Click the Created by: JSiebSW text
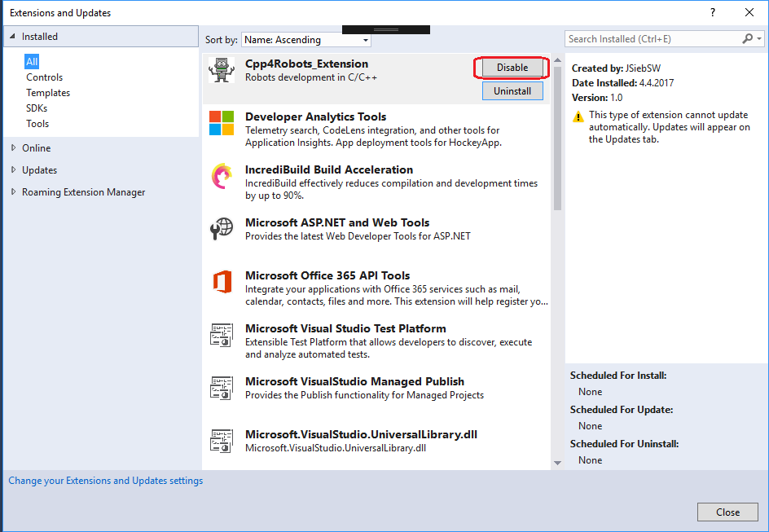The image size is (769, 532). pyautogui.click(x=616, y=68)
